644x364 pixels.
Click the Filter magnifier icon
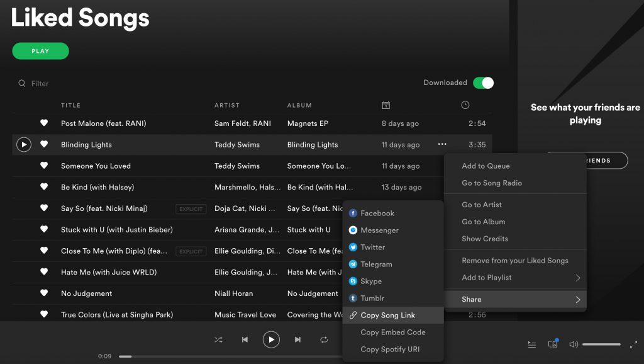[x=22, y=83]
